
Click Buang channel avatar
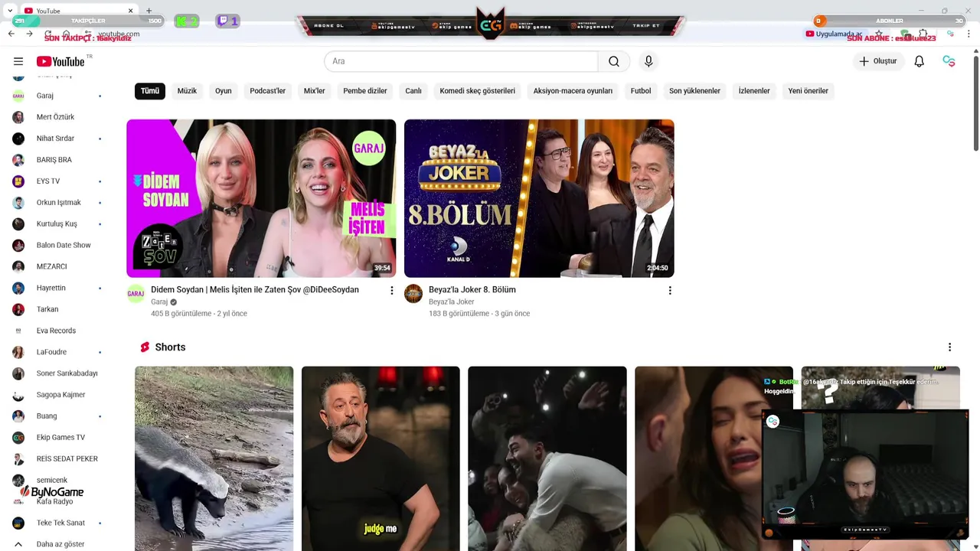click(x=18, y=416)
